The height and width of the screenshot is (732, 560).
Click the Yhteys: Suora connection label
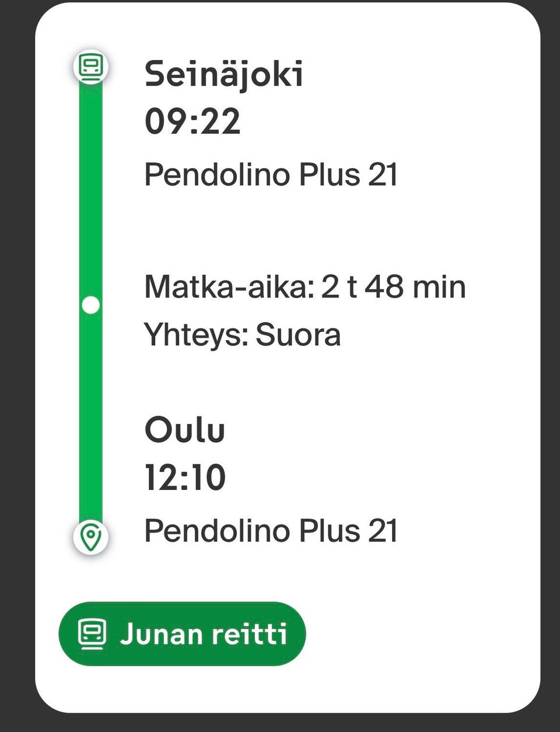242,335
